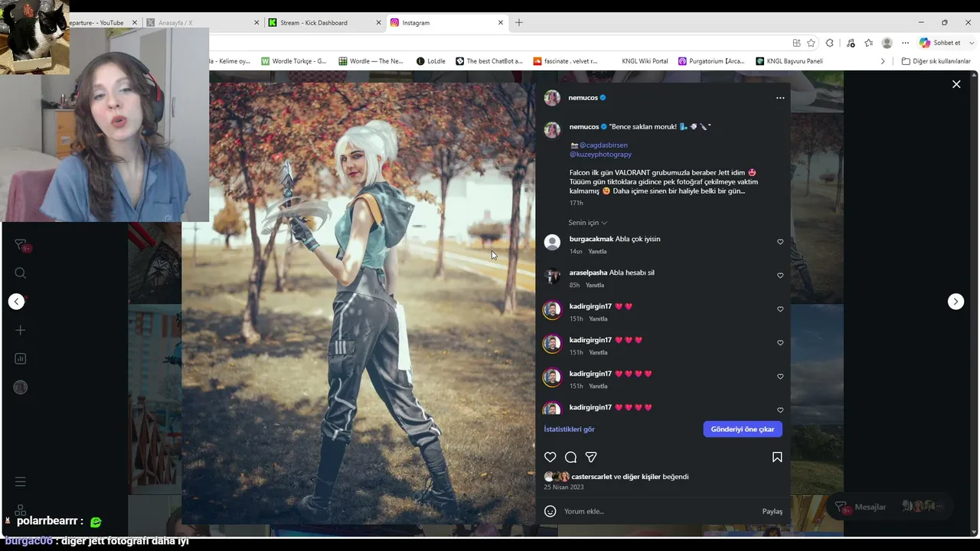Open the post's three-dot options menu
The image size is (980, 551).
click(780, 98)
